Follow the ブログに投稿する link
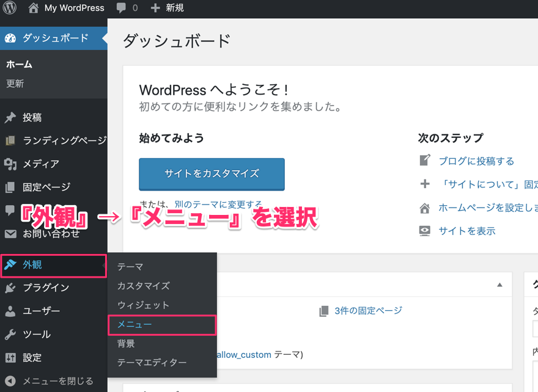The image size is (538, 392). pos(476,161)
